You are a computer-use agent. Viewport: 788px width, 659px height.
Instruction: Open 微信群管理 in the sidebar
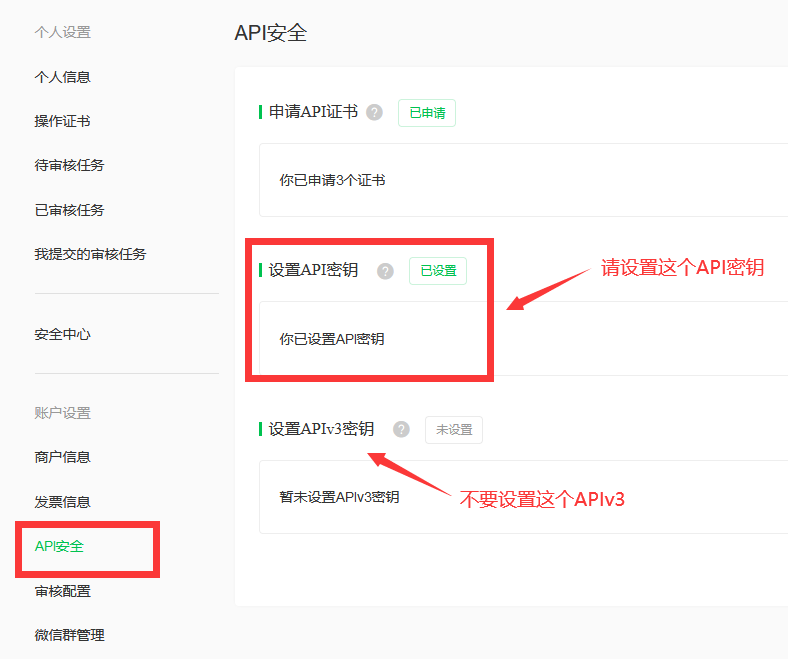69,635
